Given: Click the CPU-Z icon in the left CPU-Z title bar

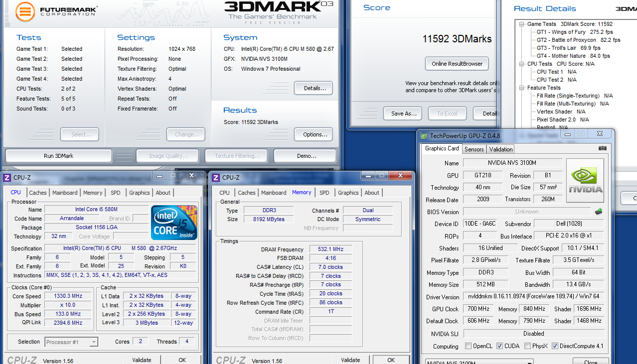Looking at the screenshot, I should coord(7,178).
